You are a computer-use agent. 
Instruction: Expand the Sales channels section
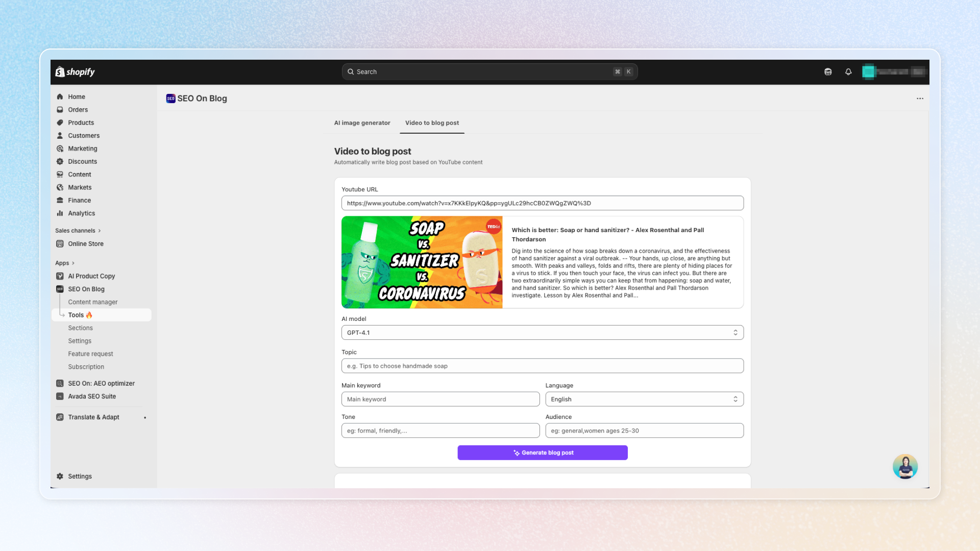100,231
